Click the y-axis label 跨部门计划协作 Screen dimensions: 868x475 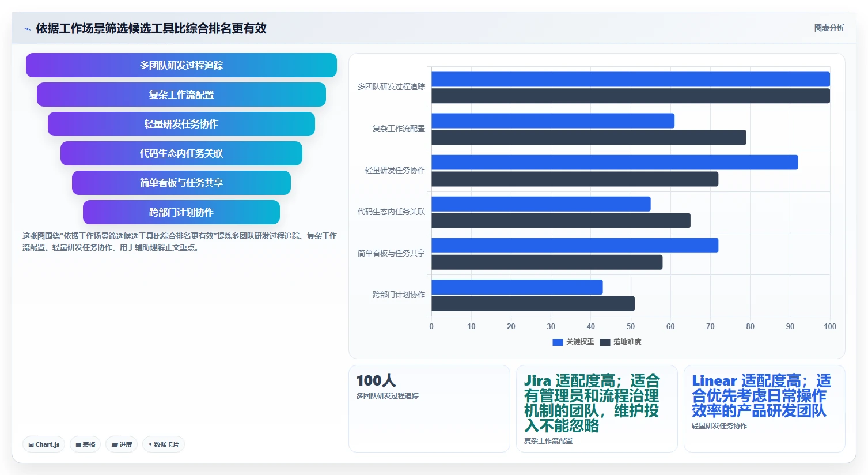coord(399,295)
